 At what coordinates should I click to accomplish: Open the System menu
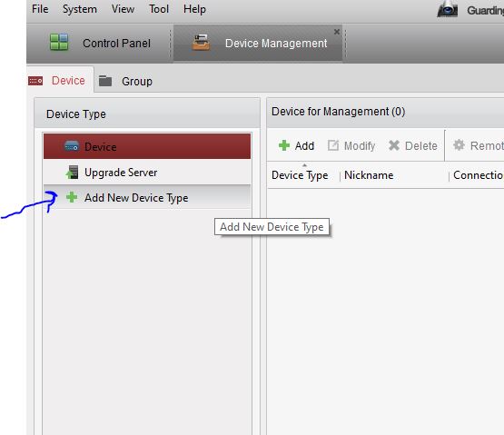(80, 9)
